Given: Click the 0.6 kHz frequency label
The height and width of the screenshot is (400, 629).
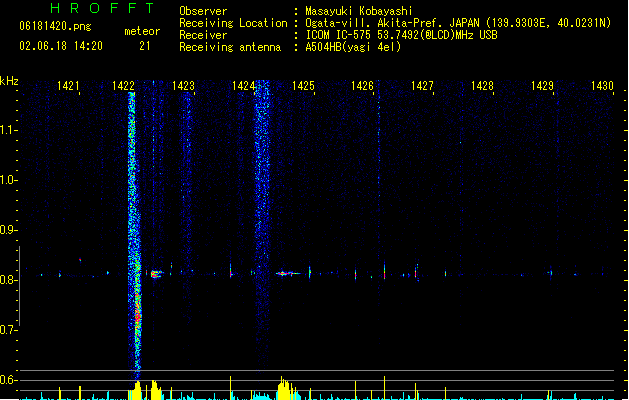Looking at the screenshot, I should (8, 380).
